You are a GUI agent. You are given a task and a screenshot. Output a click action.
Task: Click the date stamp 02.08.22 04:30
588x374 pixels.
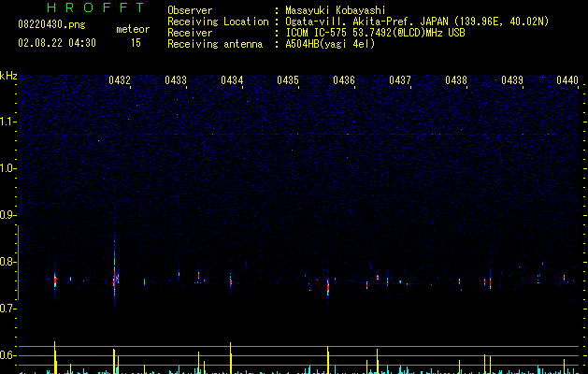pos(57,43)
